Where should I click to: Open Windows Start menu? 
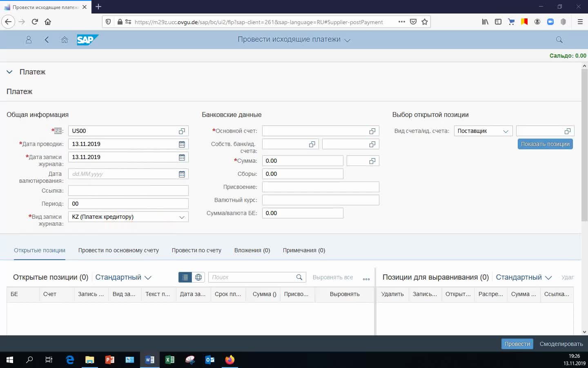click(10, 360)
